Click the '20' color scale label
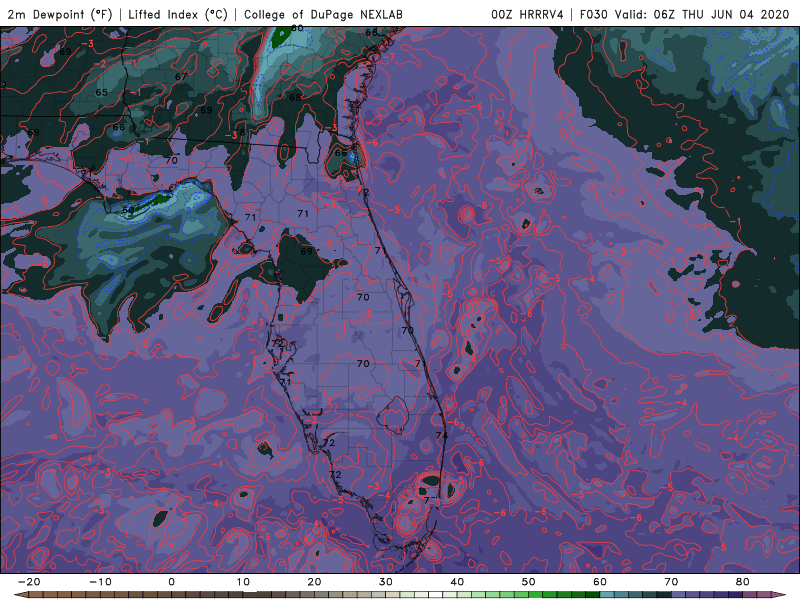The width and height of the screenshot is (800, 600). (314, 582)
